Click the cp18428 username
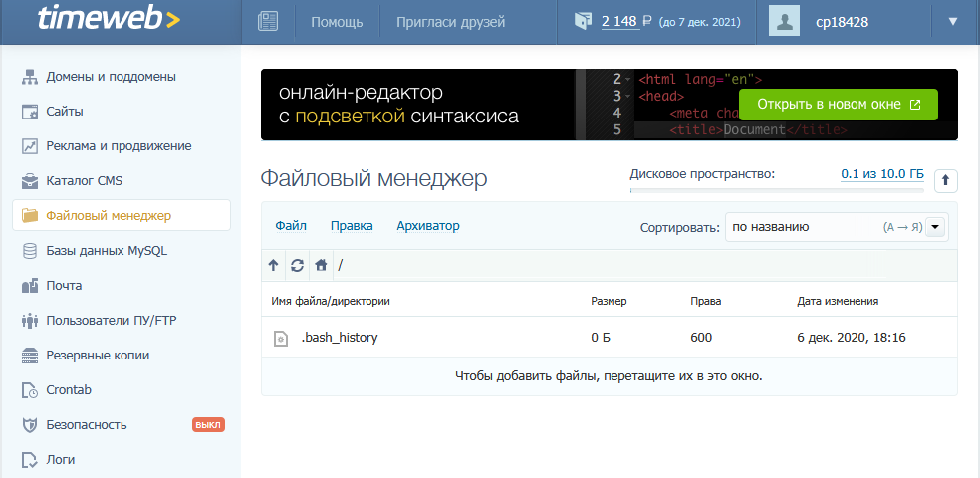The width and height of the screenshot is (980, 478). tap(842, 23)
